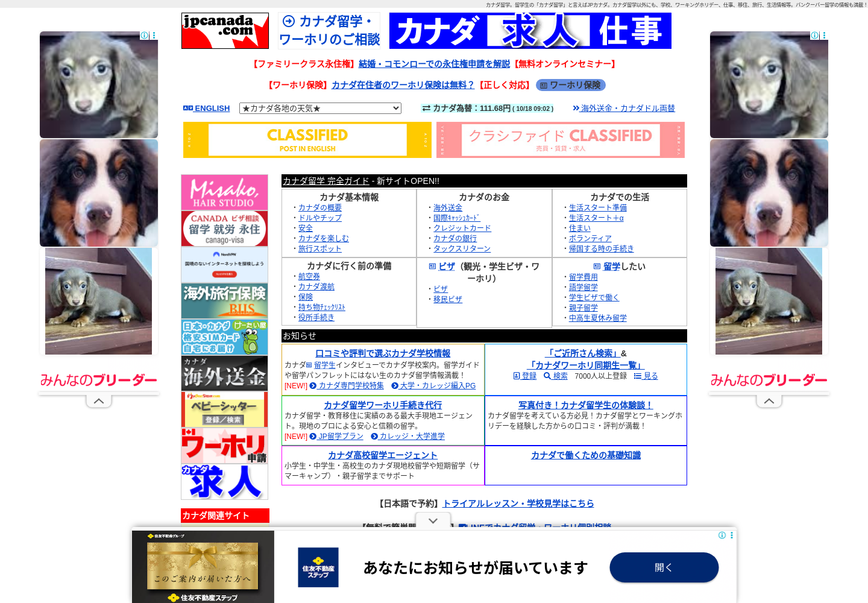Expand the right みんなのブリーダー ad chevron
Viewport: 868px width, 603px height.
(769, 401)
